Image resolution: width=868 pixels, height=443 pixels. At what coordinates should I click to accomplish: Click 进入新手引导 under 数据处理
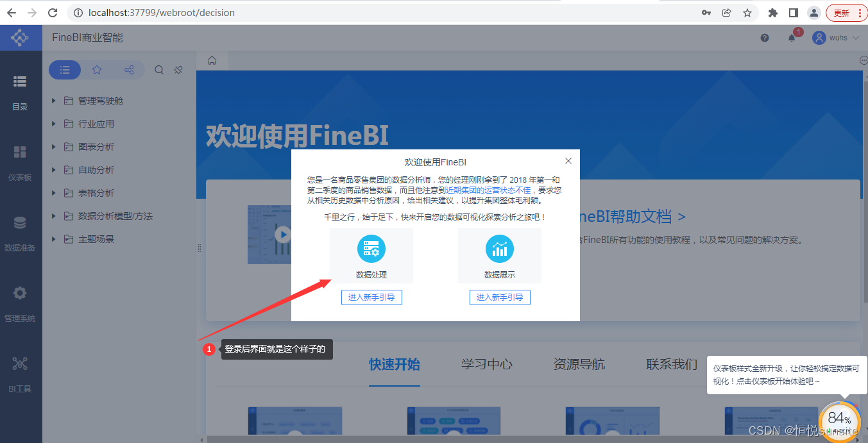coord(371,297)
